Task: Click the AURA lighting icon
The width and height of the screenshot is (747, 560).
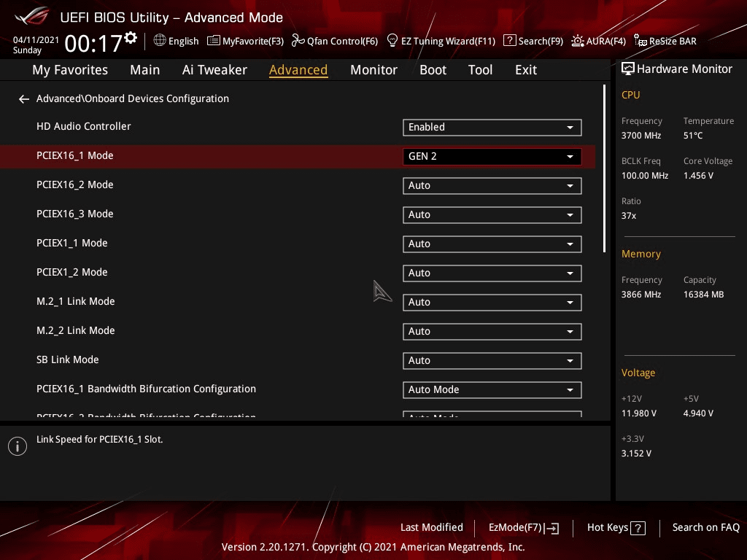Action: (578, 41)
